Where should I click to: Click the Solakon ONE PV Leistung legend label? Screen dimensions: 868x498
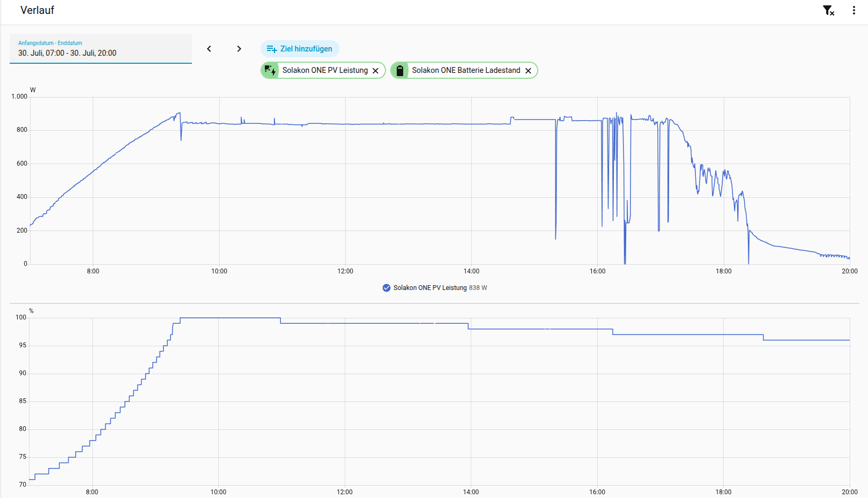[x=430, y=288]
